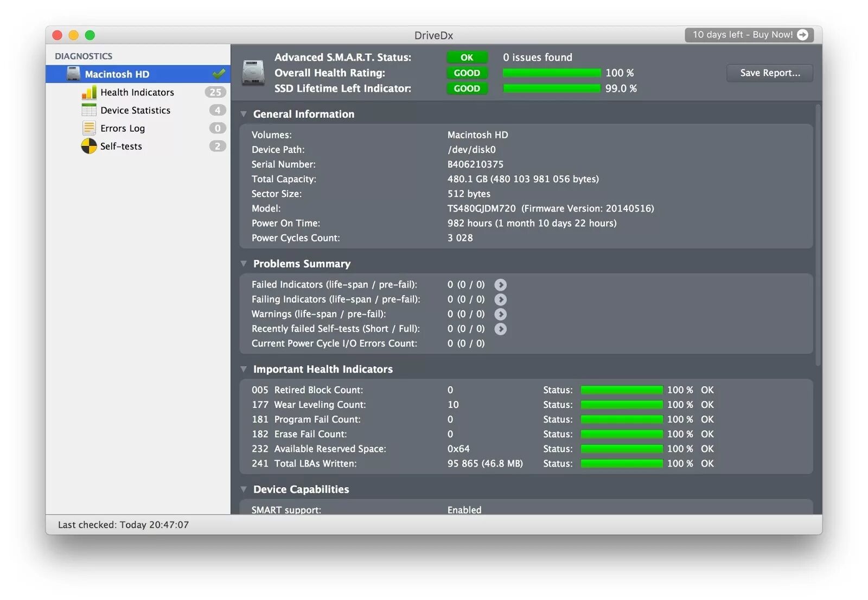The height and width of the screenshot is (600, 868).
Task: Click the Macintosh HD drive icon in sidebar
Action: coord(73,74)
